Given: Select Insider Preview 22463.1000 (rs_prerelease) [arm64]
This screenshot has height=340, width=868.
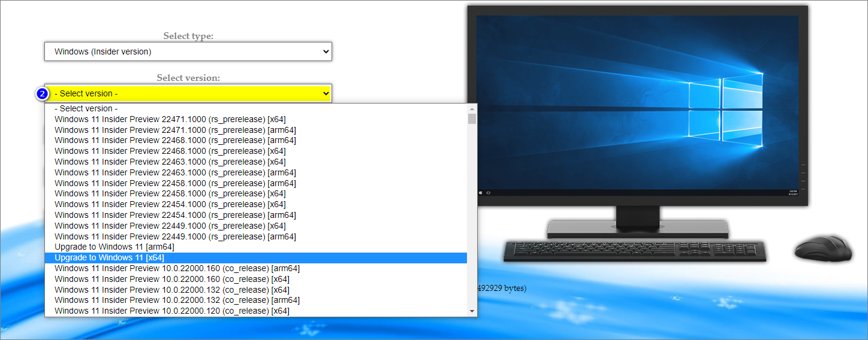Looking at the screenshot, I should click(256, 172).
